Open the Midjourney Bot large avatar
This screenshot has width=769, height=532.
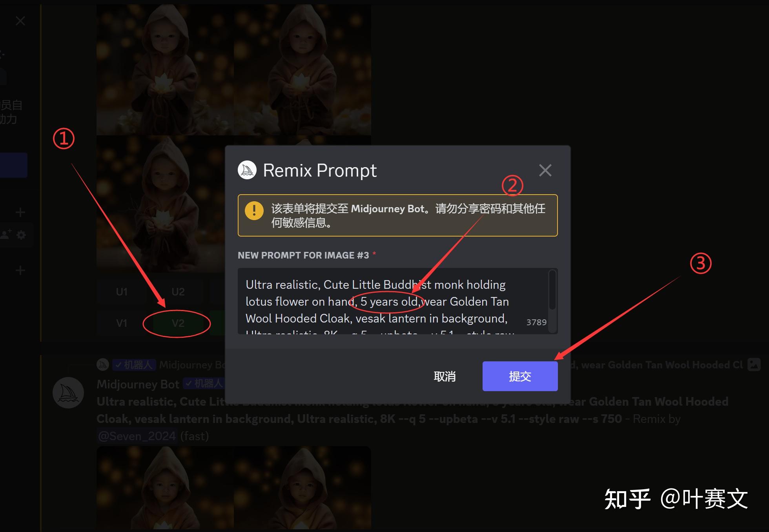[68, 392]
